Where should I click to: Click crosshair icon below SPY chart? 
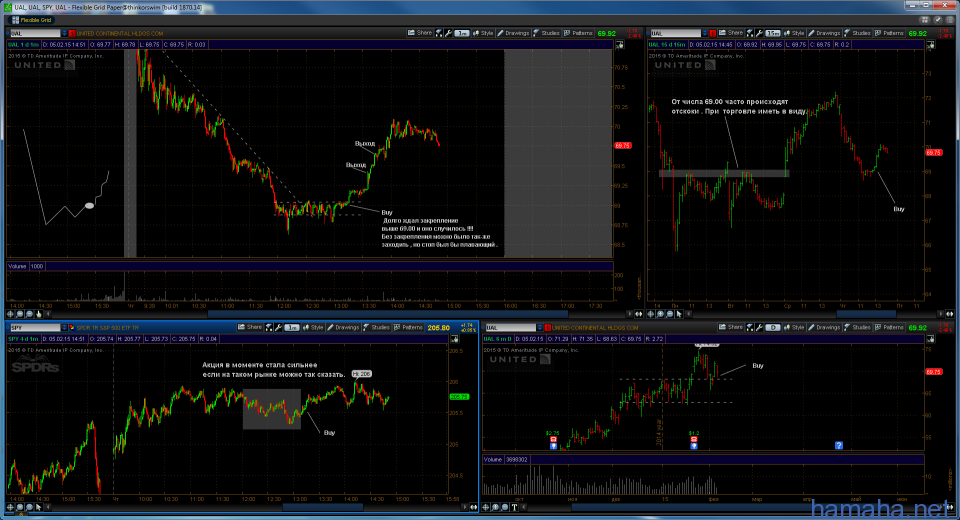(10, 507)
